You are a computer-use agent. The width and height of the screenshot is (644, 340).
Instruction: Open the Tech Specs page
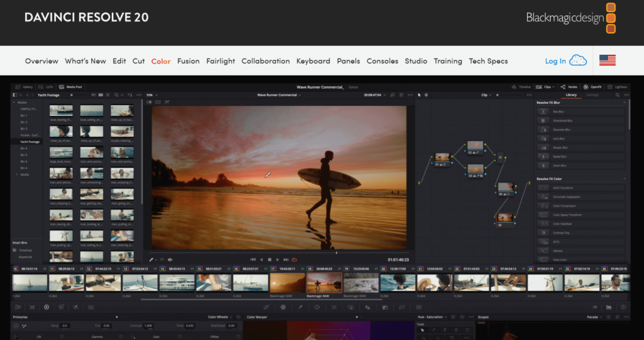click(488, 61)
